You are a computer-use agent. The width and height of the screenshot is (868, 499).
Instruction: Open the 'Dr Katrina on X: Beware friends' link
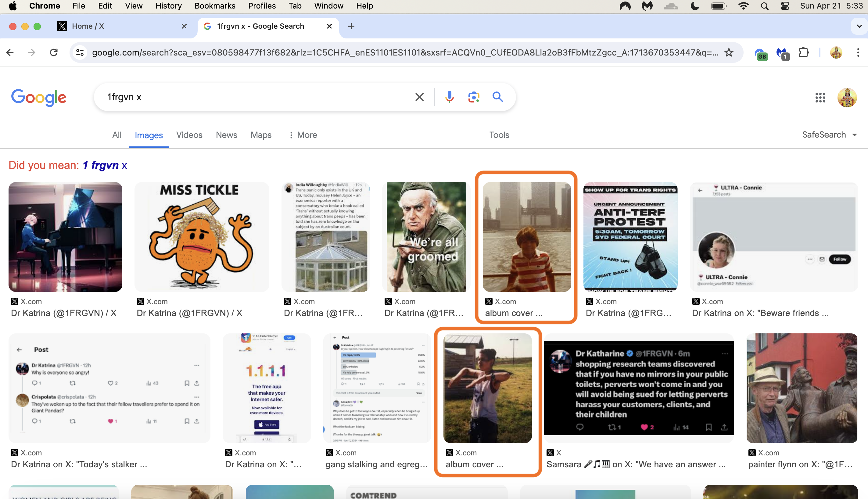[x=760, y=313]
